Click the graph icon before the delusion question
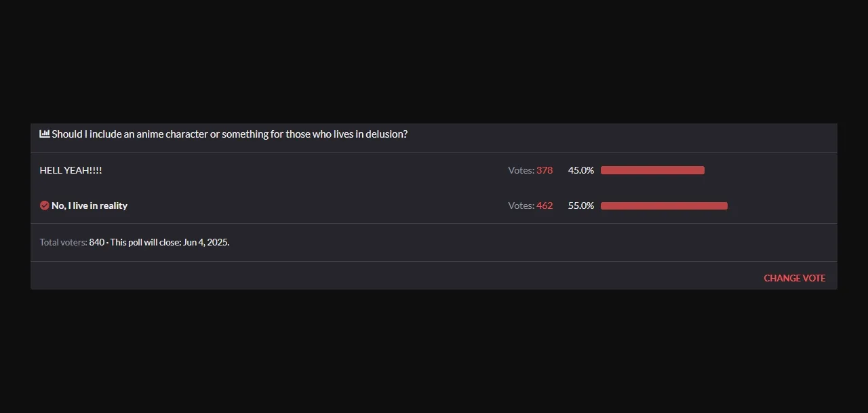The width and height of the screenshot is (868, 413). point(44,134)
